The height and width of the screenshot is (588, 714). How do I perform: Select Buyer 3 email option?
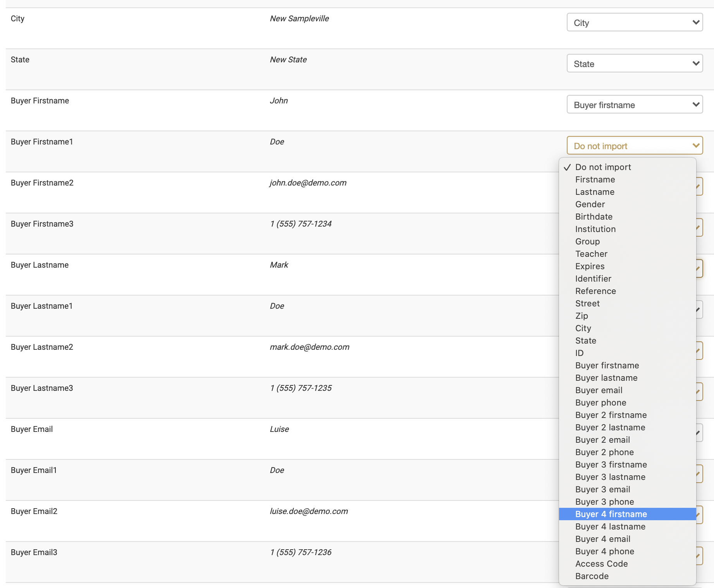click(628, 489)
